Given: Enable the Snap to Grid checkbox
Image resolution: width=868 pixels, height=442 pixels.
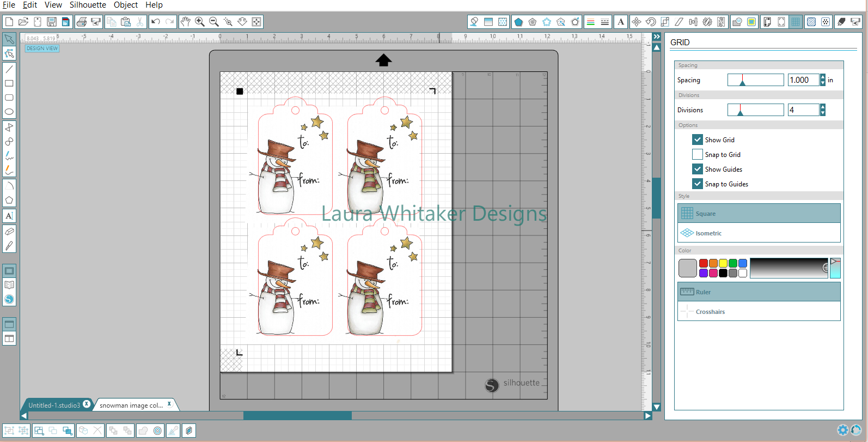Looking at the screenshot, I should [698, 154].
